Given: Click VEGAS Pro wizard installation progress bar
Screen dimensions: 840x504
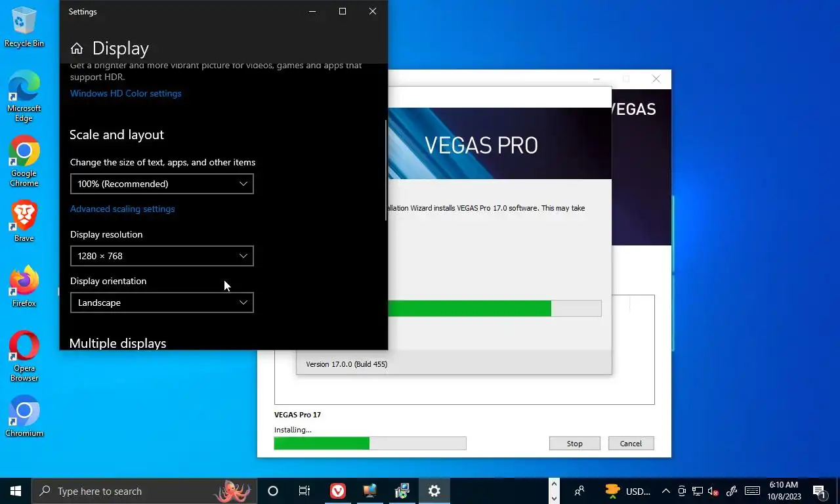Looking at the screenshot, I should [495, 308].
